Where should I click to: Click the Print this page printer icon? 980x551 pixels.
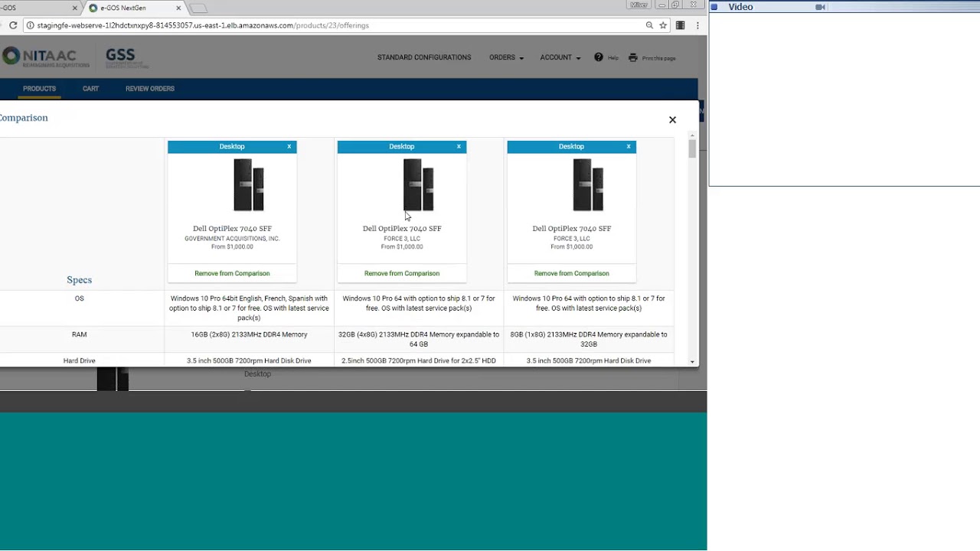633,57
